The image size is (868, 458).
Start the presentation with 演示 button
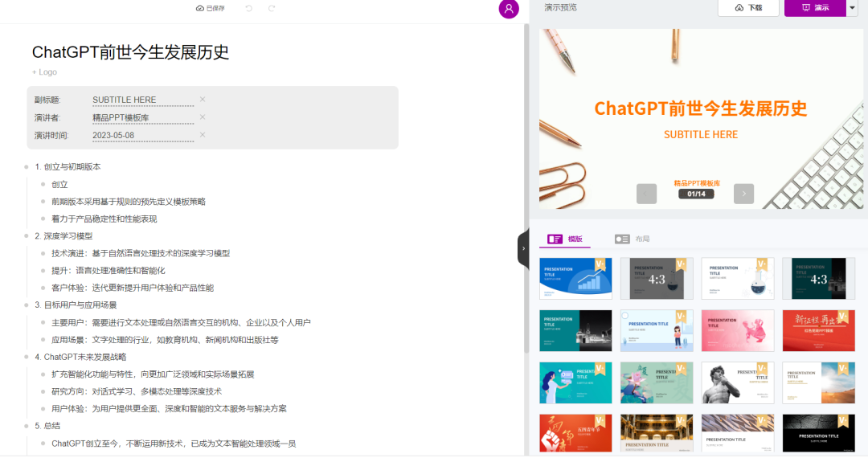click(815, 8)
